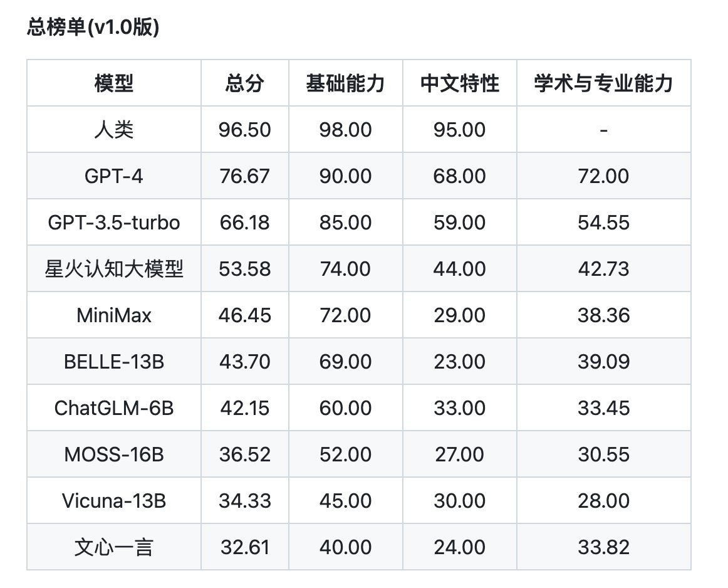This screenshot has height=588, width=728.
Task: Click the BELLE-13B model name cell
Action: (x=114, y=362)
